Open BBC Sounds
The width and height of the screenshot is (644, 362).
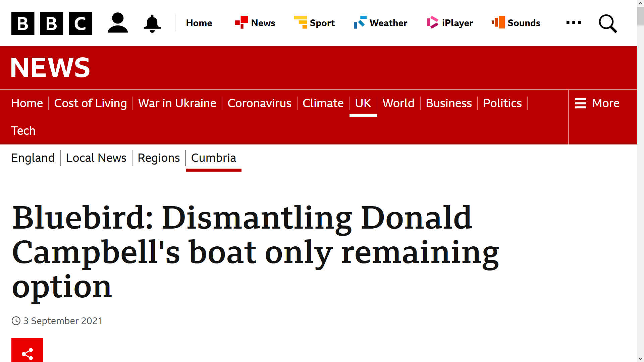(x=516, y=23)
